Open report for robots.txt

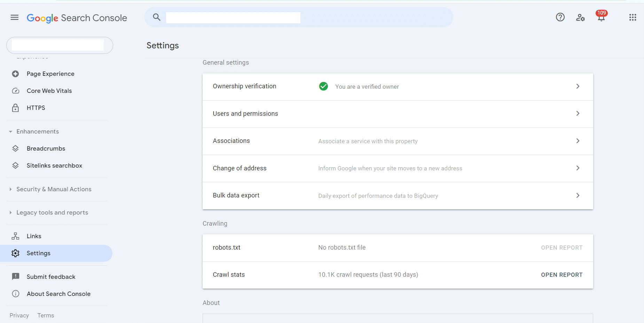coord(561,248)
